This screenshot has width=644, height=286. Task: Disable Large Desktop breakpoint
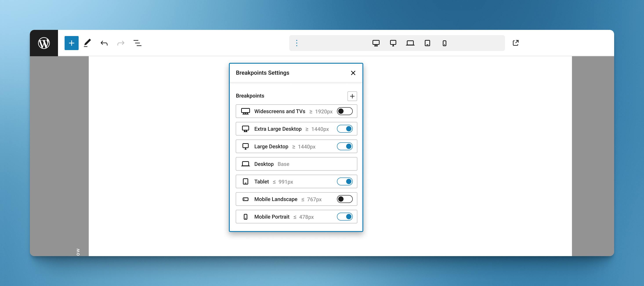pyautogui.click(x=344, y=146)
